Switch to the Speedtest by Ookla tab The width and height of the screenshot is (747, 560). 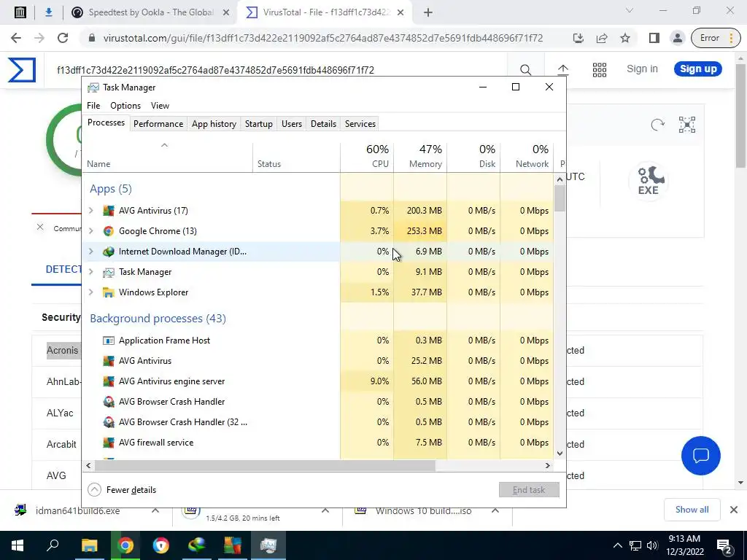150,12
